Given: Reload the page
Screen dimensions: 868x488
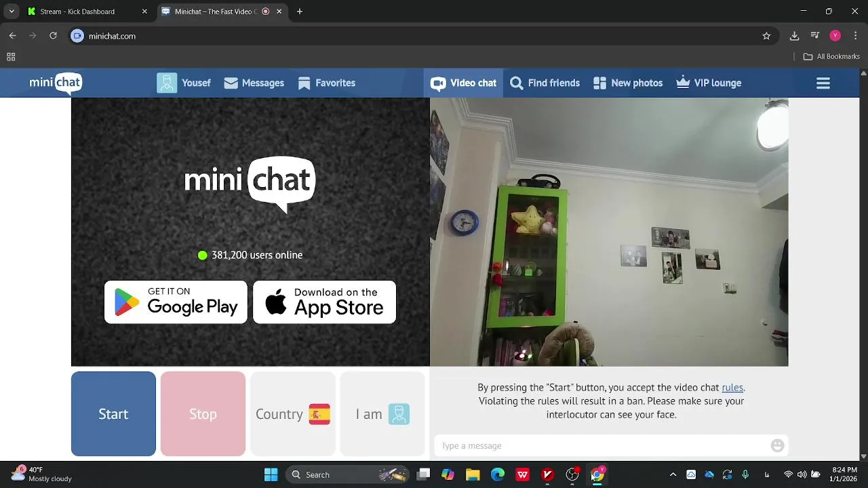Looking at the screenshot, I should [x=53, y=36].
